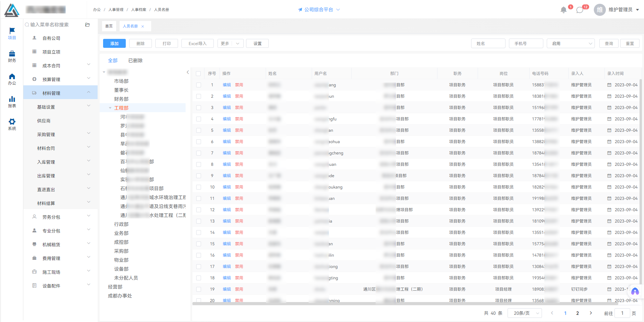
Task: Collapse the 工程部 tree node
Action: [x=110, y=108]
